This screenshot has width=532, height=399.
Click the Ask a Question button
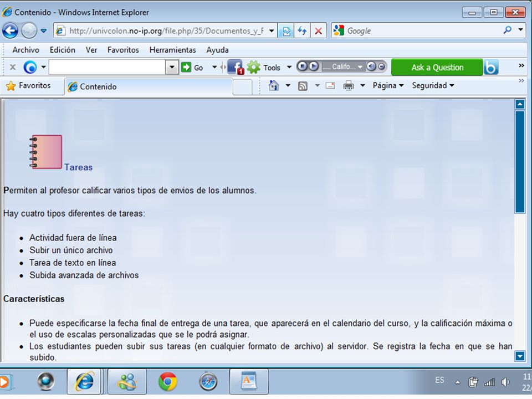pyautogui.click(x=437, y=67)
